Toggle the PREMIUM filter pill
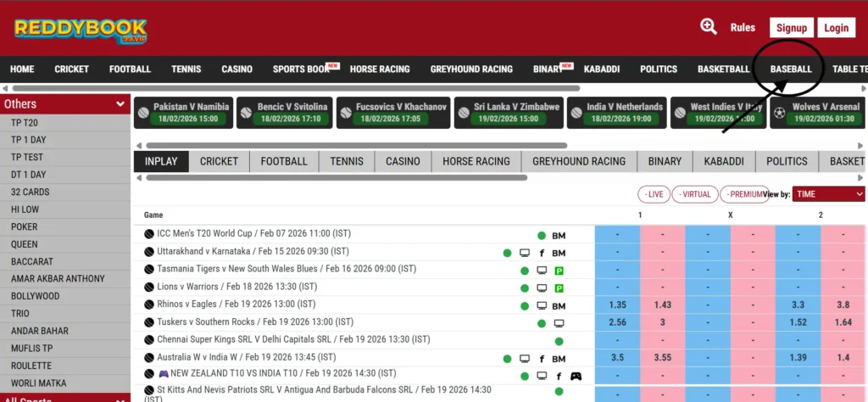Viewport: 868px width, 402px height. coord(744,194)
